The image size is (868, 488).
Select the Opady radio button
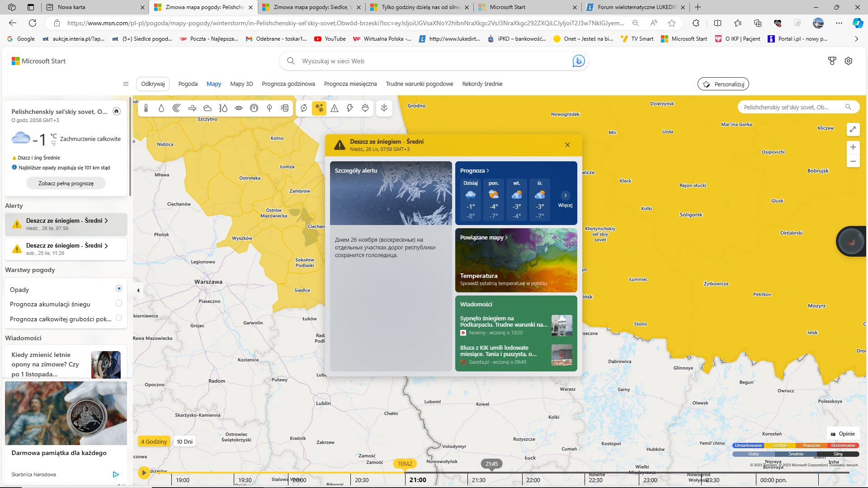point(119,288)
